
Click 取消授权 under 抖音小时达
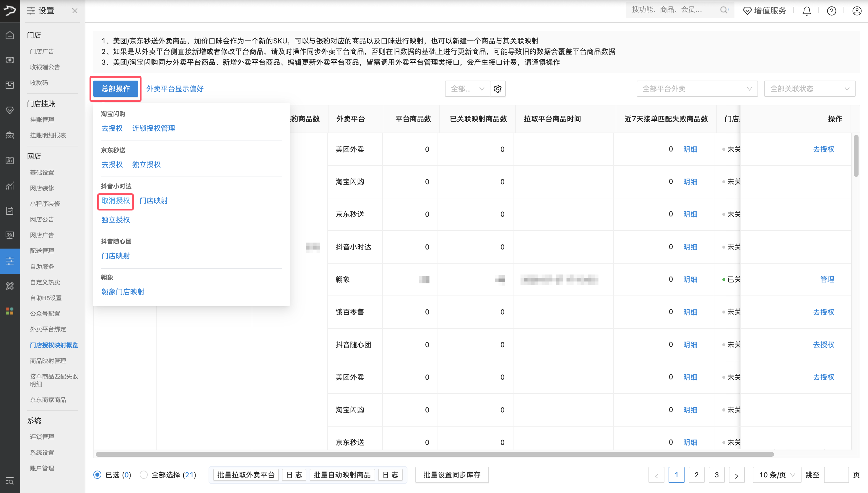coord(116,201)
